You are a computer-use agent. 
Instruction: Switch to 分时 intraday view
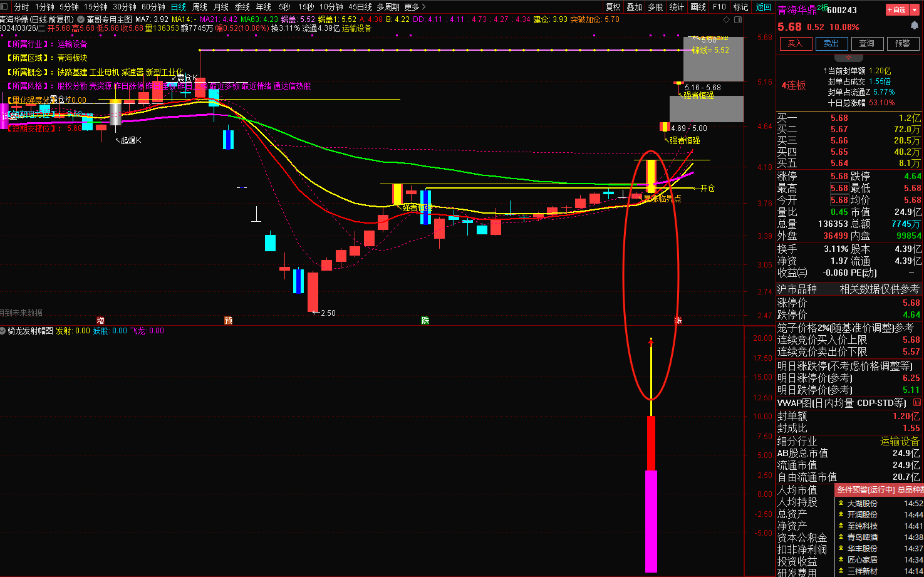tap(22, 7)
